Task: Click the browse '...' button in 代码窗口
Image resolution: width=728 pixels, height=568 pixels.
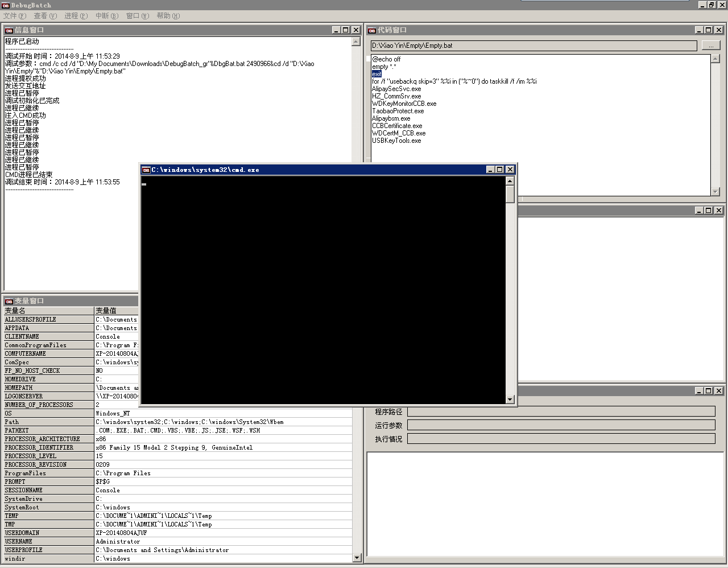Action: [x=711, y=46]
